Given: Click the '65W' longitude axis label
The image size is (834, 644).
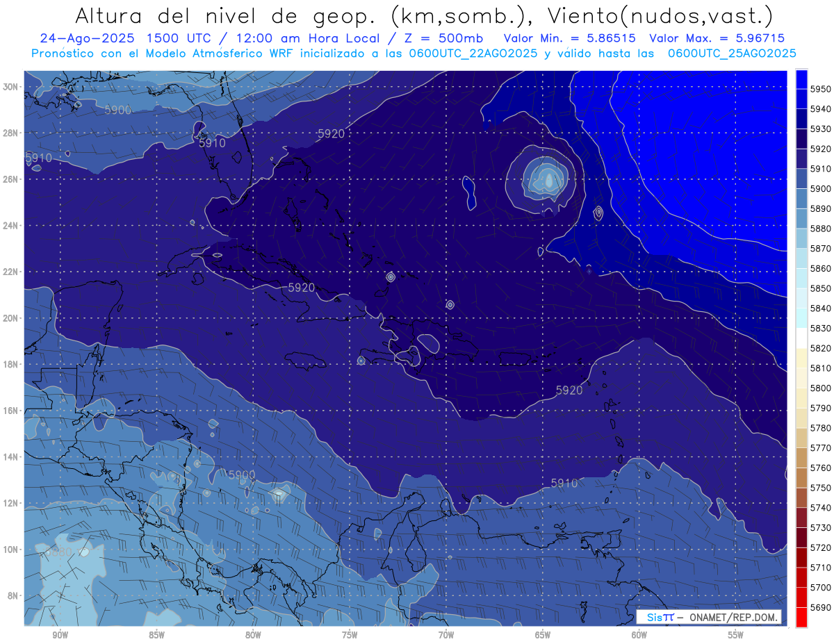Looking at the screenshot, I should click(x=543, y=635).
